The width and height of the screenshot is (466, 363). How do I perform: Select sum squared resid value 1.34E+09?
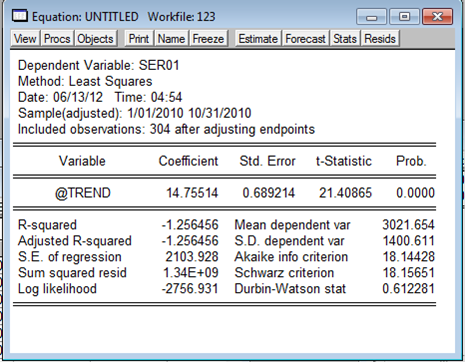[191, 273]
